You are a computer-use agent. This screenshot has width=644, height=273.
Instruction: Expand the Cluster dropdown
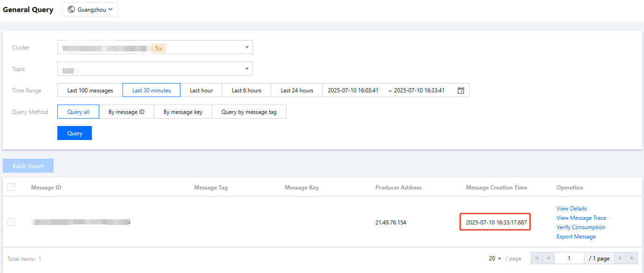tap(247, 48)
